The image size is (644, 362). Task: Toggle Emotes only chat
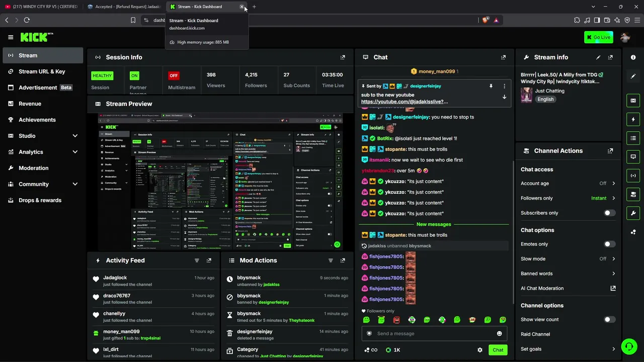tap(609, 244)
